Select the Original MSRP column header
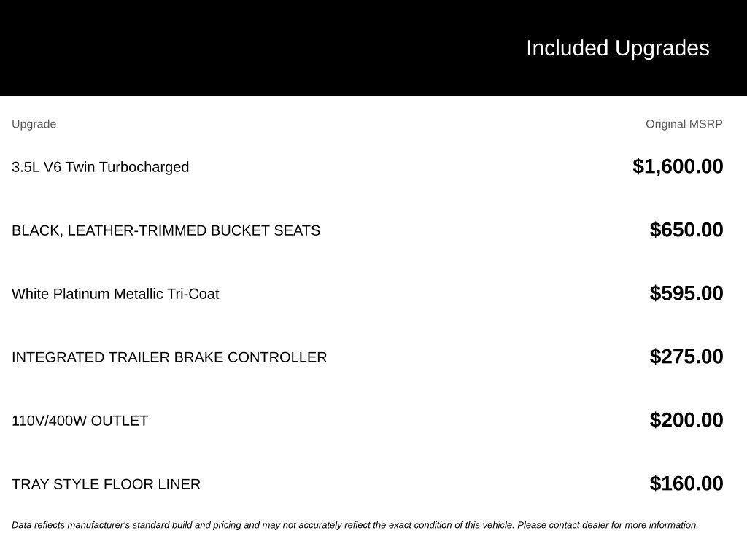The width and height of the screenshot is (747, 560). pyautogui.click(x=684, y=124)
